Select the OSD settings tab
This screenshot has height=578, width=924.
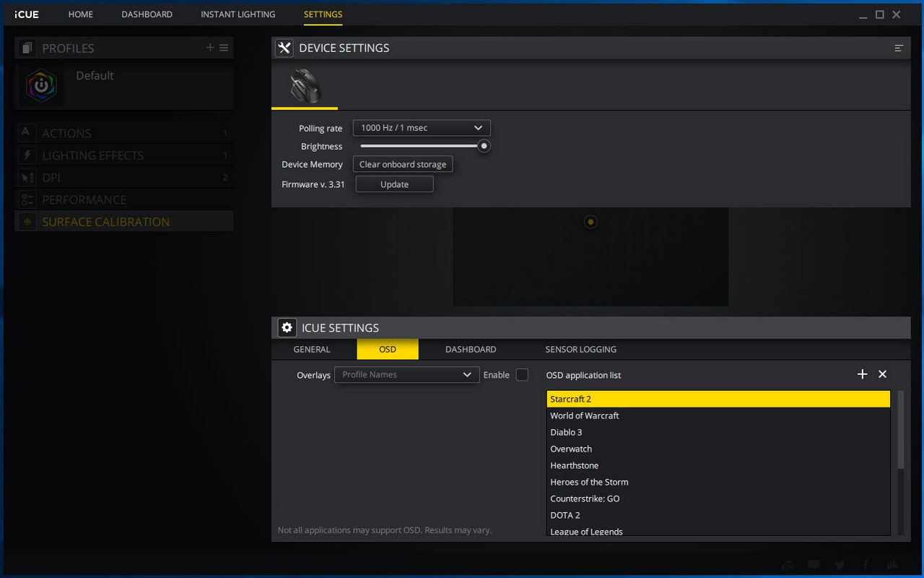pyautogui.click(x=388, y=349)
